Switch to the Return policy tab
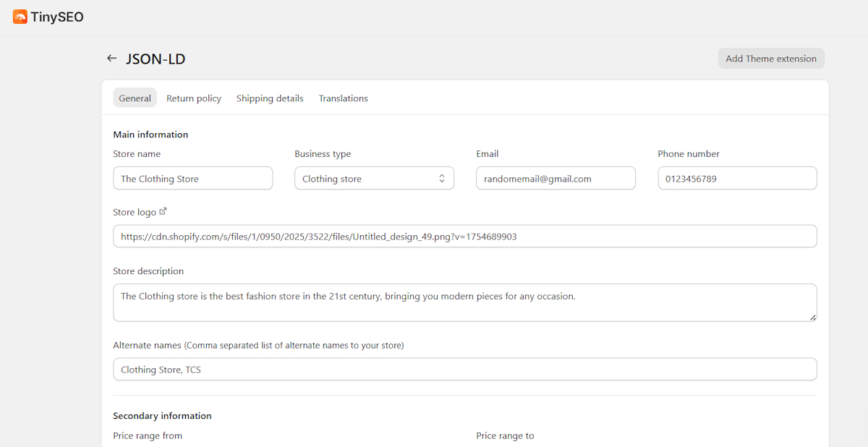The width and height of the screenshot is (868, 447). pyautogui.click(x=194, y=98)
